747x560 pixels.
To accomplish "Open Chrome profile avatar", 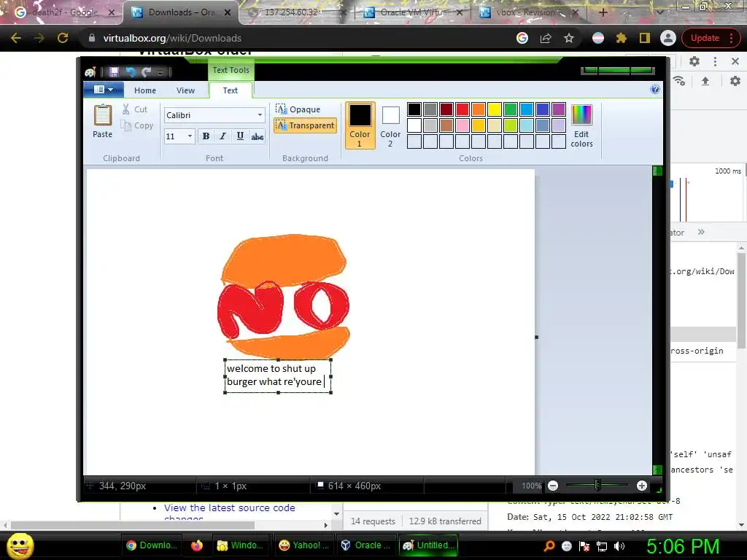I will (x=668, y=38).
